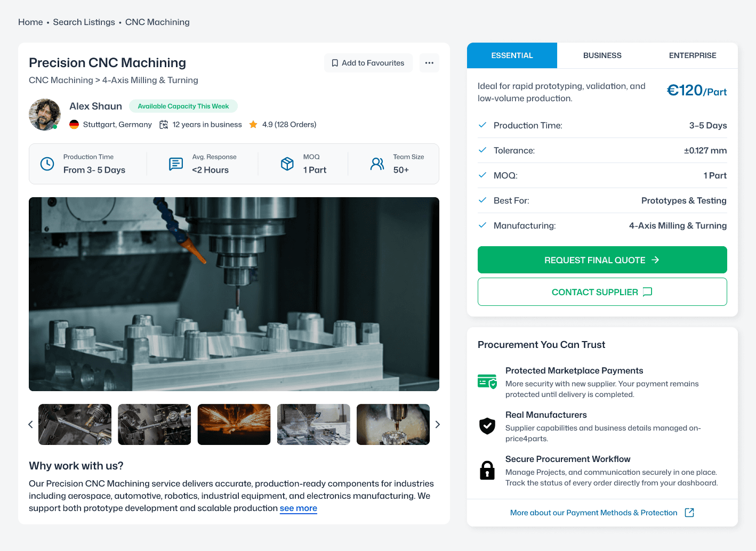This screenshot has height=551, width=756.
Task: Show next gallery thumbnails with right chevron
Action: click(438, 425)
